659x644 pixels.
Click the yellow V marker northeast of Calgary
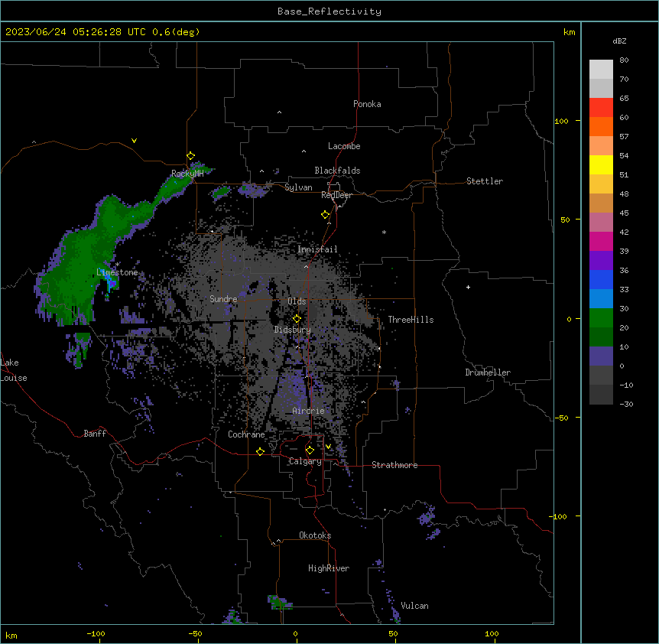point(328,447)
